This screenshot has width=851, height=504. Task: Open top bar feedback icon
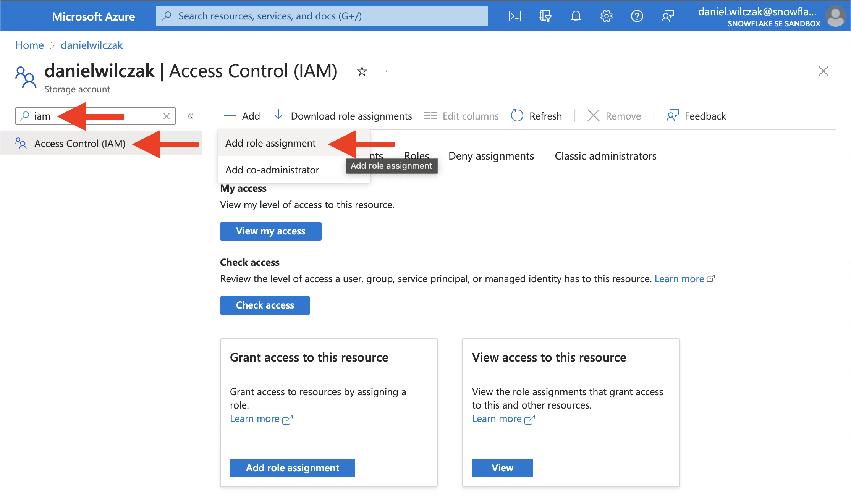(x=667, y=16)
